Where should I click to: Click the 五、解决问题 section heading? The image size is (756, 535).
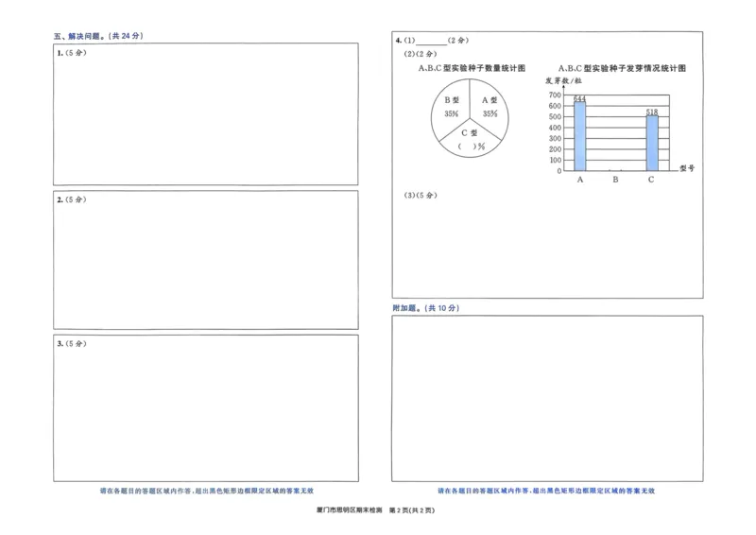98,36
